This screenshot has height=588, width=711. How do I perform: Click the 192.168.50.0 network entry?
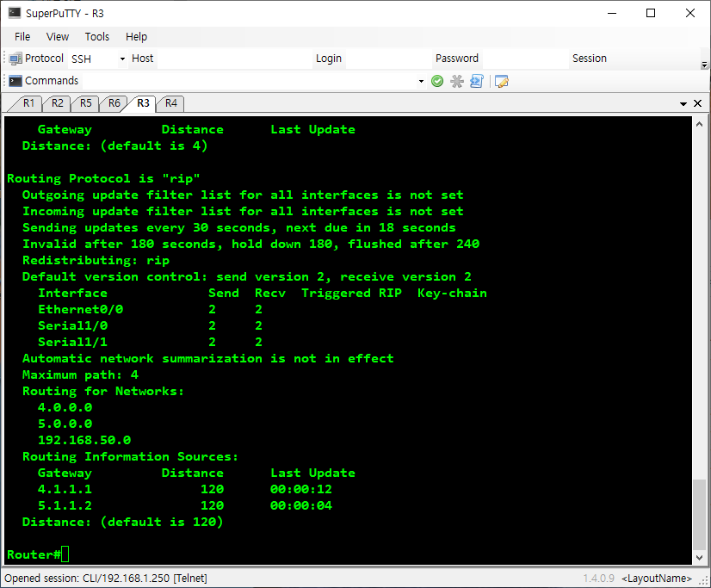click(x=84, y=440)
